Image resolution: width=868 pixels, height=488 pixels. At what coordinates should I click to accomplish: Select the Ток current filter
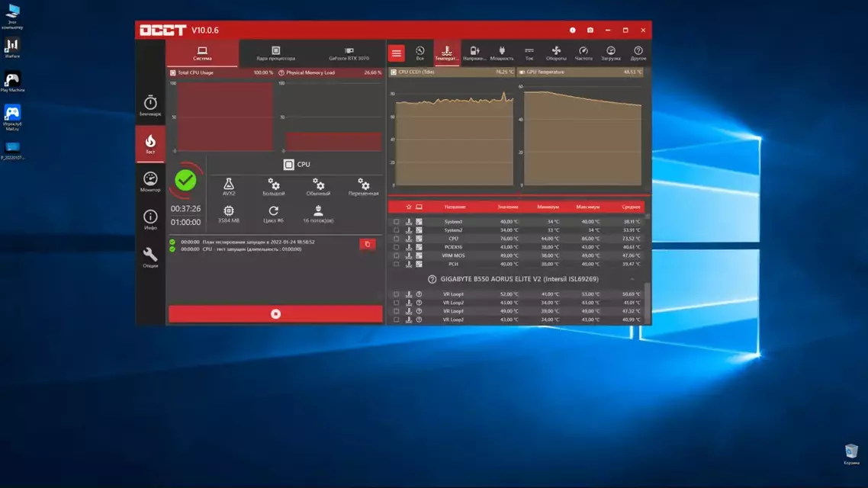pos(529,53)
